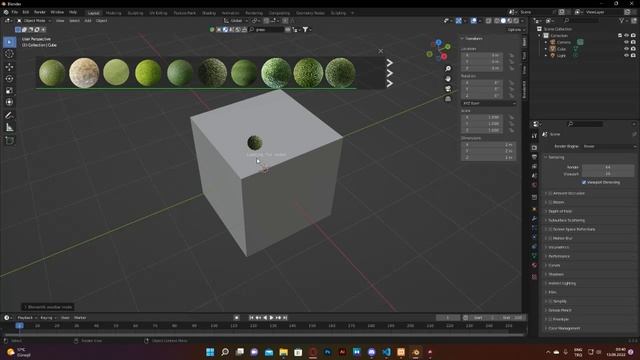This screenshot has height=360, width=640.
Task: Enable the Bloom checkbox
Action: tap(550, 202)
